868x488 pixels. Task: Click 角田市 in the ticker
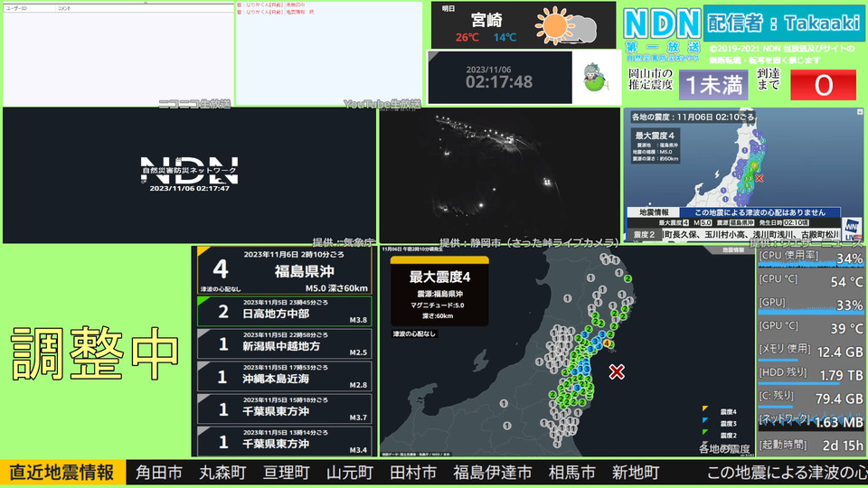159,473
